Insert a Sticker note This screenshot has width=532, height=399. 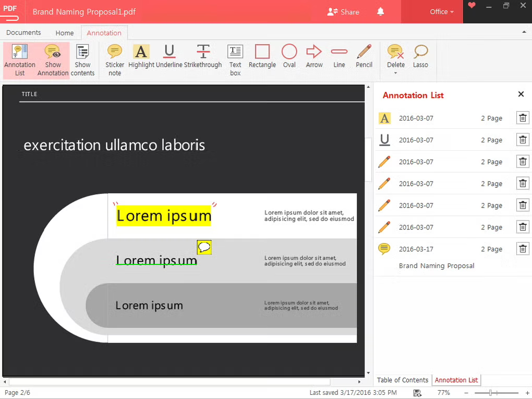point(114,56)
